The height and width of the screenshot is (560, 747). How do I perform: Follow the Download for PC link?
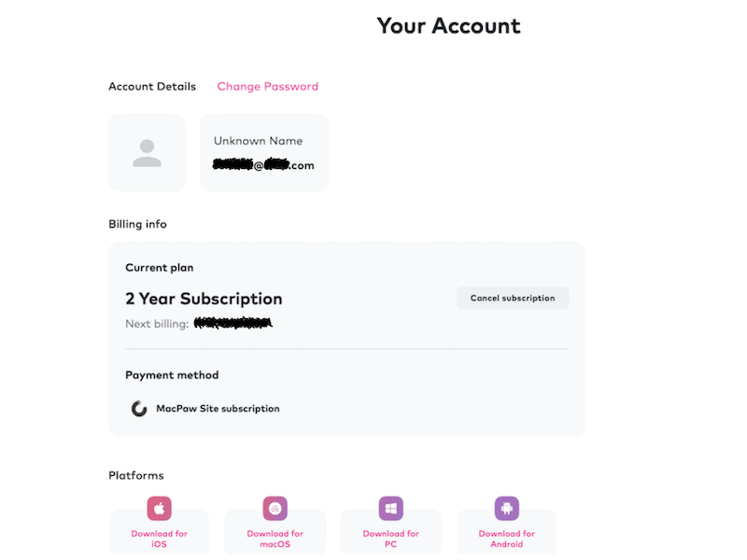pos(390,539)
